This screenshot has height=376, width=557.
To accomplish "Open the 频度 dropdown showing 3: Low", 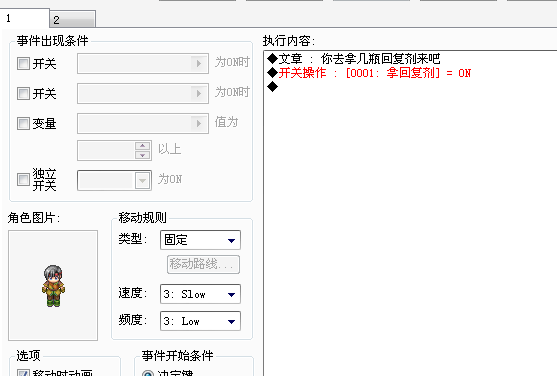I will [x=200, y=321].
